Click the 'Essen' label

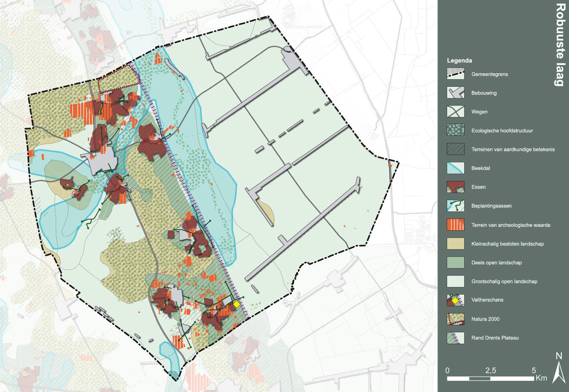click(x=479, y=187)
